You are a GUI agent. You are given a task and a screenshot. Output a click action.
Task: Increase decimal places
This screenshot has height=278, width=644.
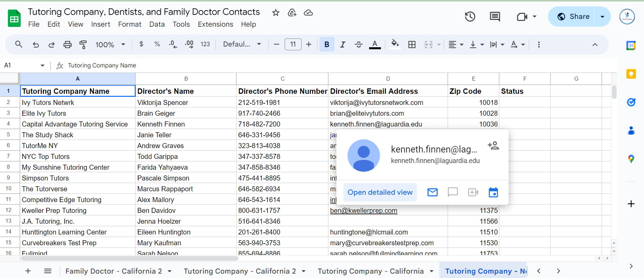click(x=189, y=44)
